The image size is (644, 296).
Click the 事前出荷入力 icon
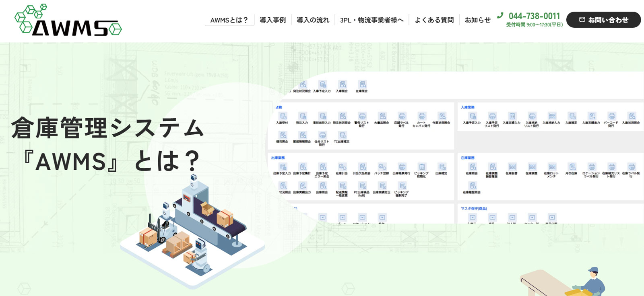[322, 116]
